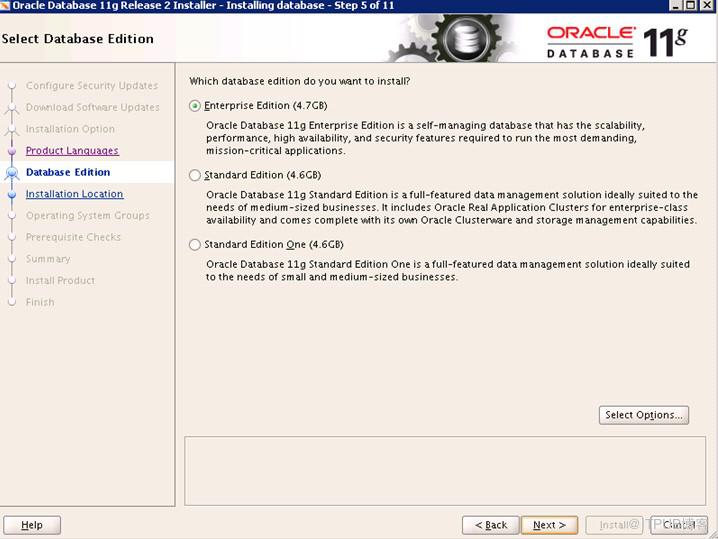Click Download Software Updates step

click(x=93, y=107)
